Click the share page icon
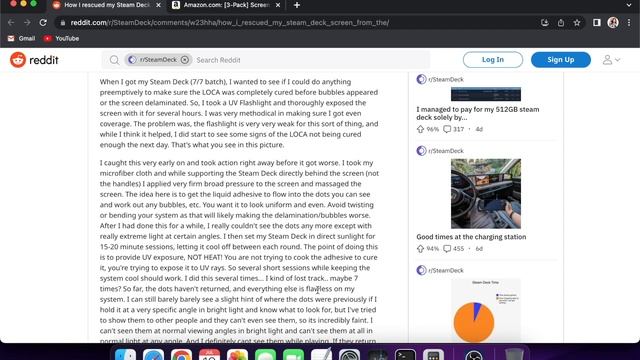640x360 pixels. (x=561, y=22)
